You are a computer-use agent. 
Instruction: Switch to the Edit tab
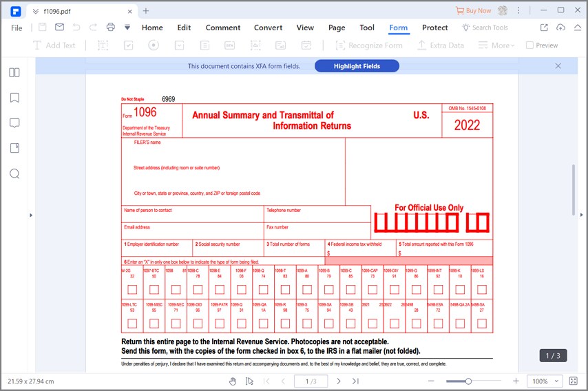[184, 28]
